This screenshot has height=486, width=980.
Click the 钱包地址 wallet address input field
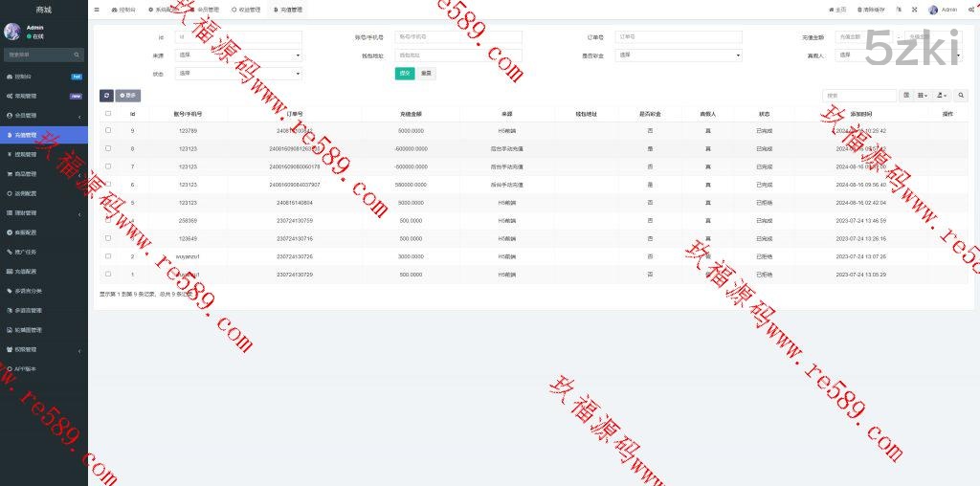(458, 55)
